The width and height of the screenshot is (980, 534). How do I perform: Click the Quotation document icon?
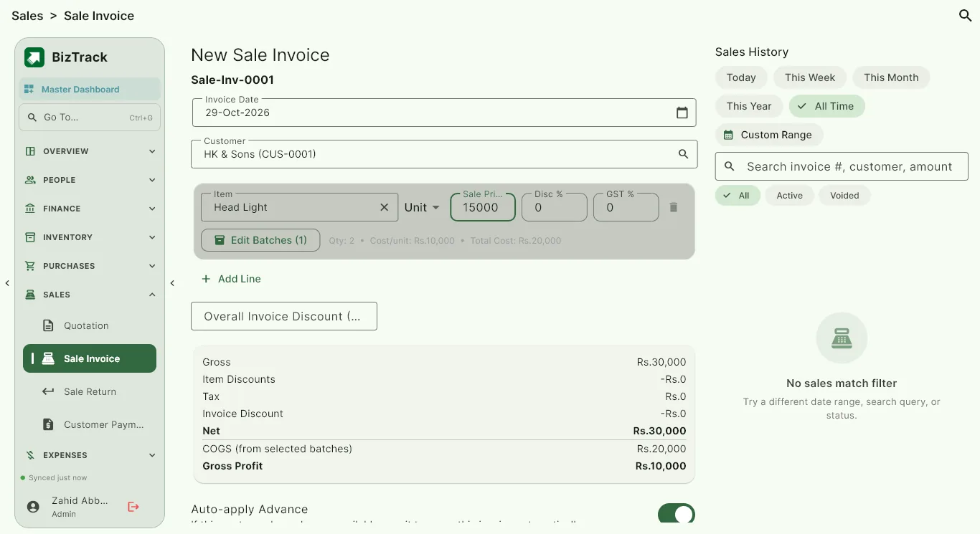tap(48, 325)
